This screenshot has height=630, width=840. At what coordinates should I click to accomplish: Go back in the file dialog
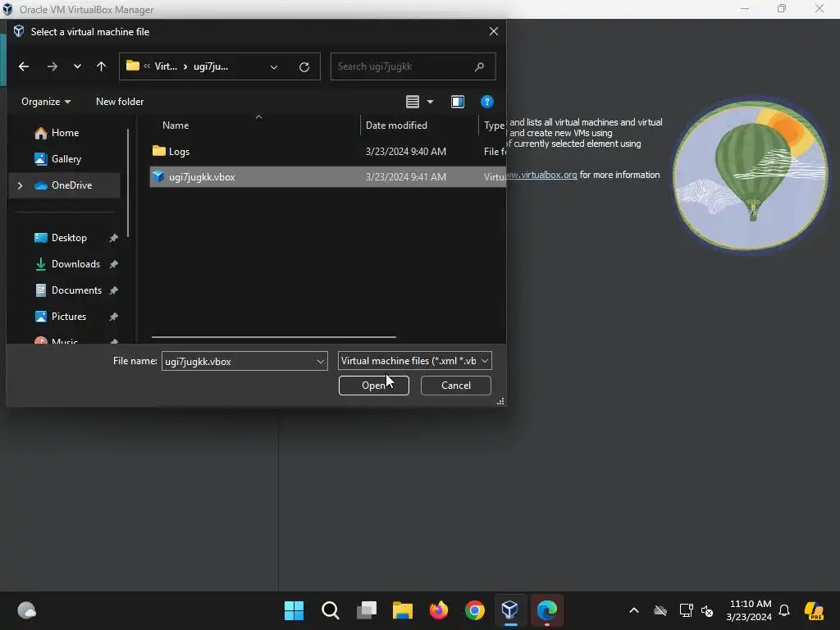24,66
